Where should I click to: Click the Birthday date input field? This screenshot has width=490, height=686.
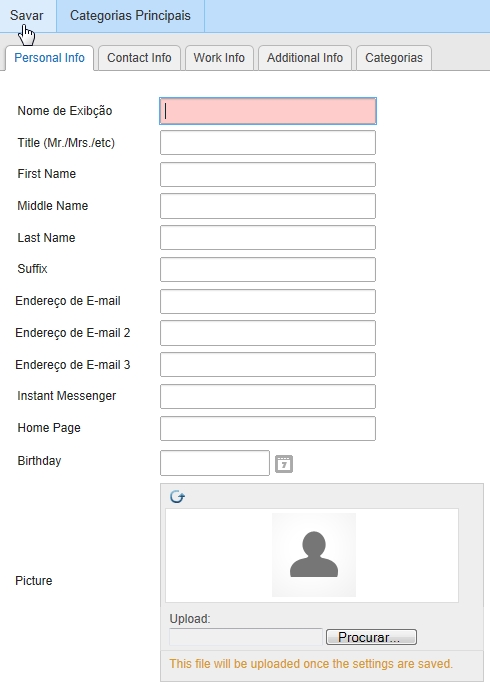pos(215,463)
